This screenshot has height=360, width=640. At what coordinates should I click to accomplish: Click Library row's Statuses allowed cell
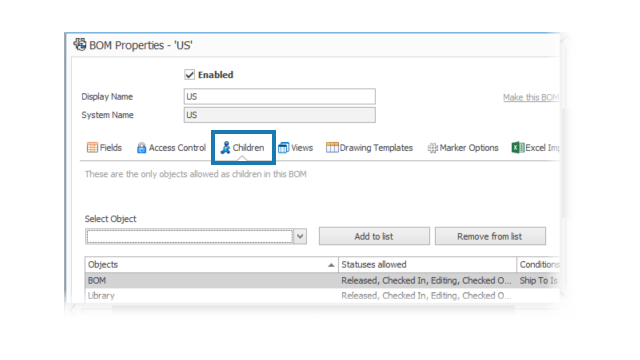(x=427, y=296)
